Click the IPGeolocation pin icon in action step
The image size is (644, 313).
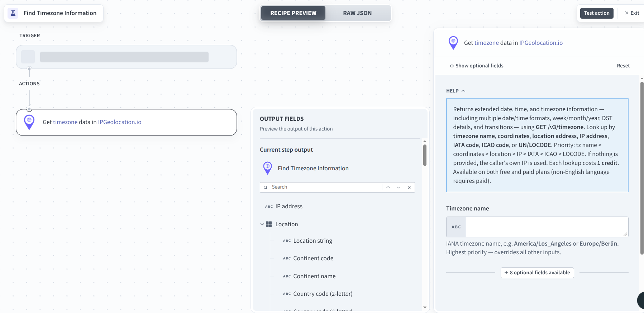coord(29,122)
